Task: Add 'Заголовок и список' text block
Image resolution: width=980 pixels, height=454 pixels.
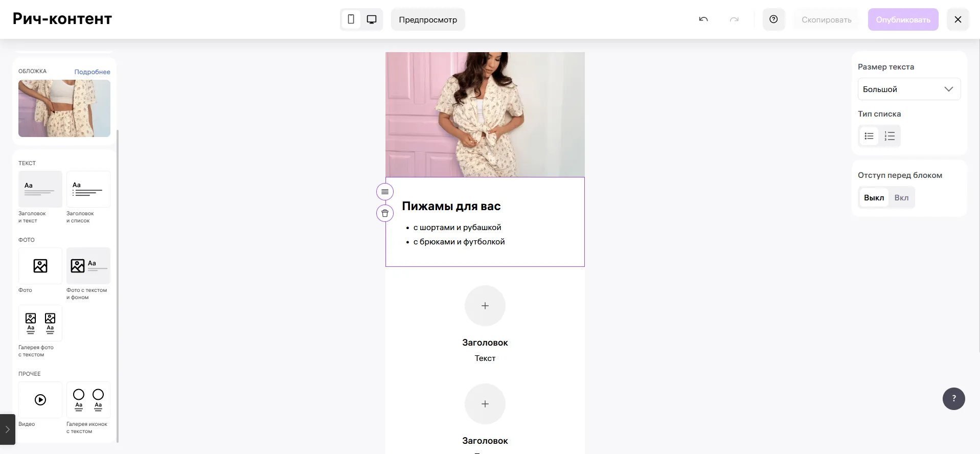Action: click(88, 190)
